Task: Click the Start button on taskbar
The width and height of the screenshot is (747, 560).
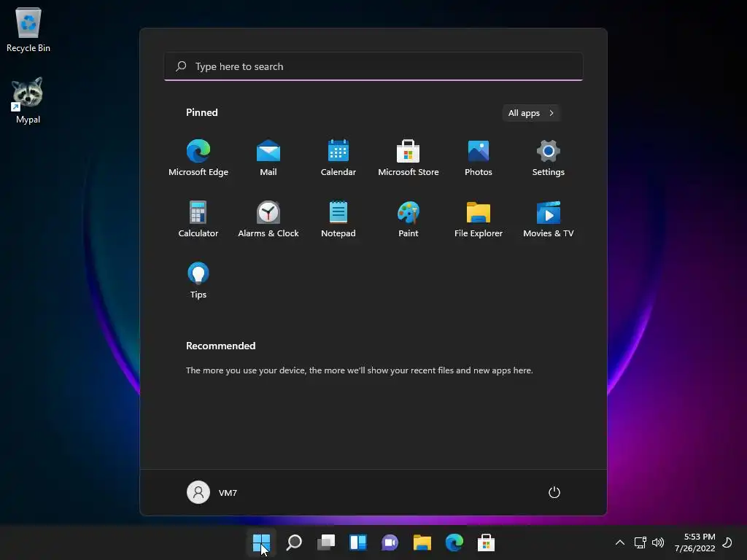Action: pyautogui.click(x=262, y=542)
